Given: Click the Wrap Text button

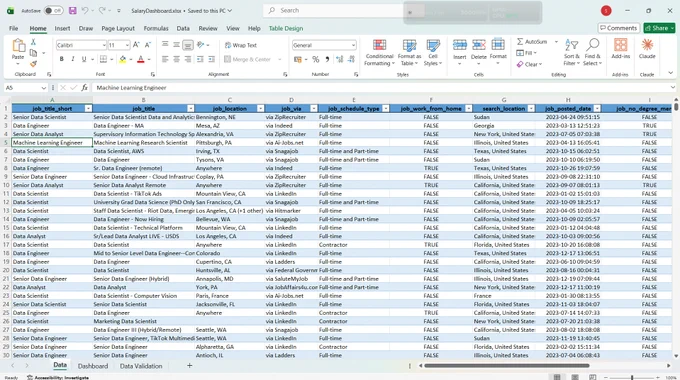Looking at the screenshot, I should point(241,45).
